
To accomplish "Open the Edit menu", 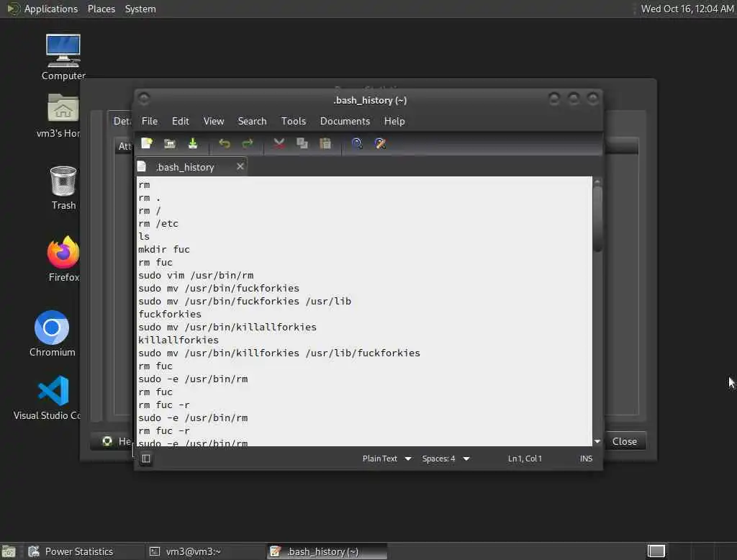I will [x=181, y=122].
